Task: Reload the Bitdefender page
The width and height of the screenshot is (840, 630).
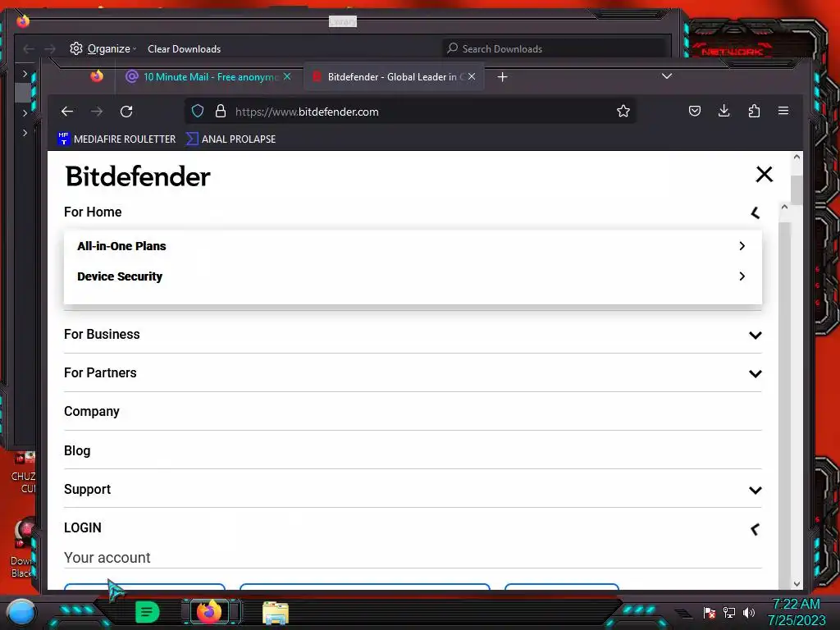Action: coord(126,112)
